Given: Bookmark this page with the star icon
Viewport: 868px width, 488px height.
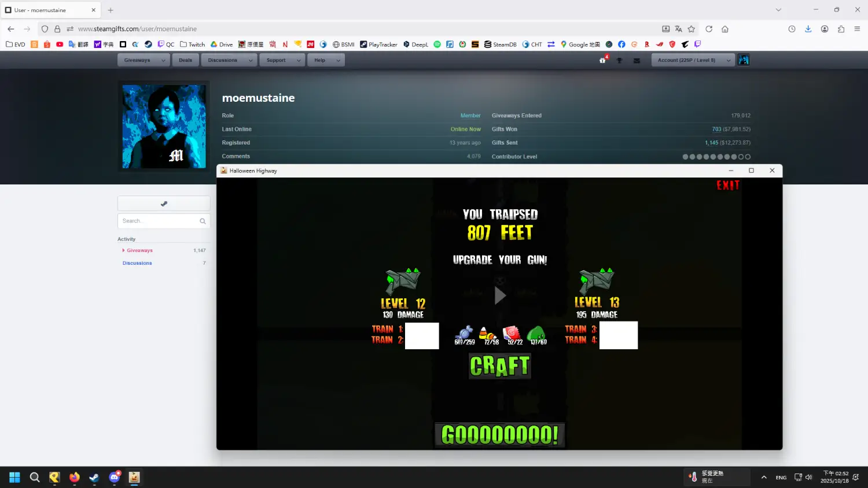Looking at the screenshot, I should [692, 29].
